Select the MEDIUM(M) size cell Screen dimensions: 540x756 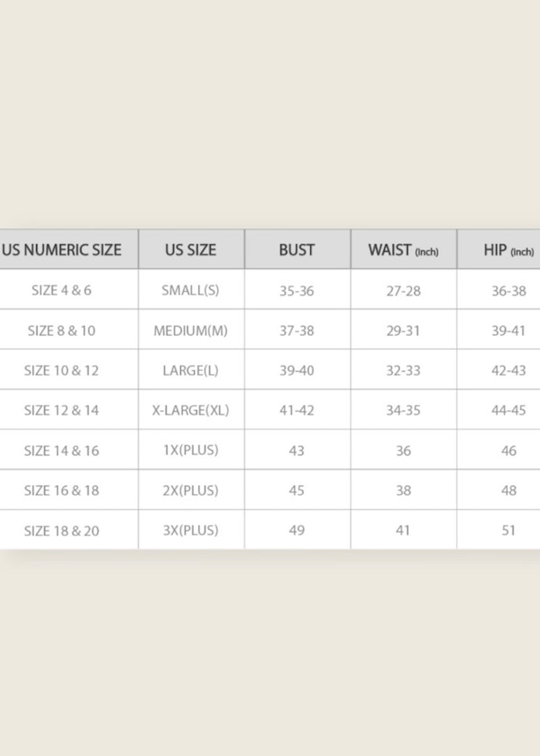191,330
